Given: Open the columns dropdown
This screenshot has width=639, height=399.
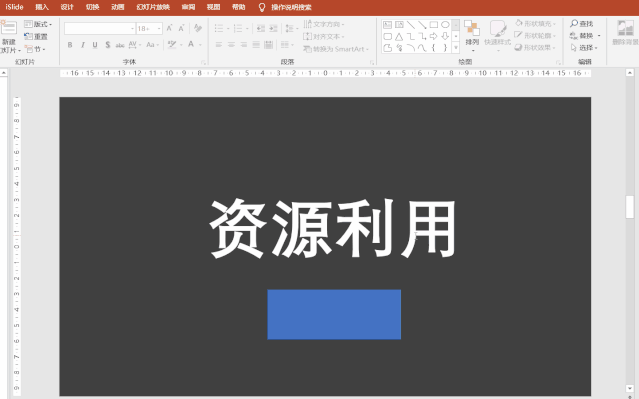Looking at the screenshot, I should click(x=287, y=44).
